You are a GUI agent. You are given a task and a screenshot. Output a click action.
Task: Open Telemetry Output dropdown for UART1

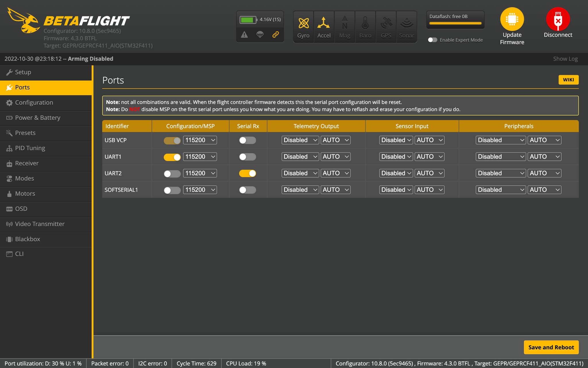(300, 157)
